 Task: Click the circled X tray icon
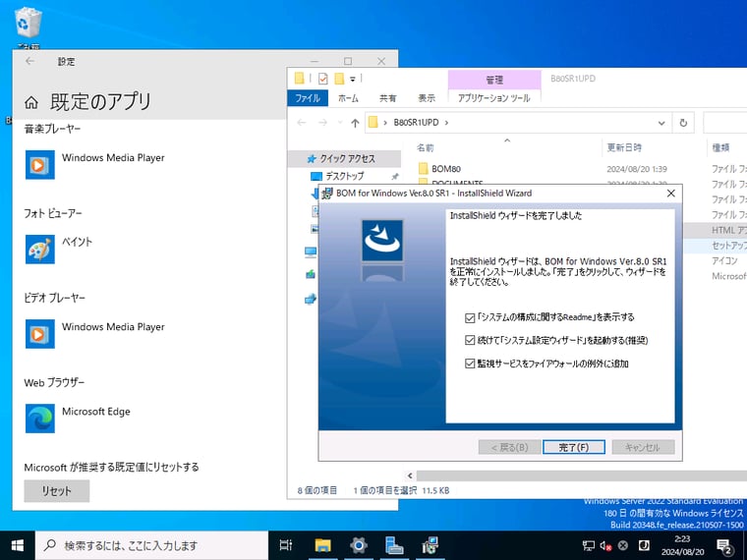tap(622, 545)
